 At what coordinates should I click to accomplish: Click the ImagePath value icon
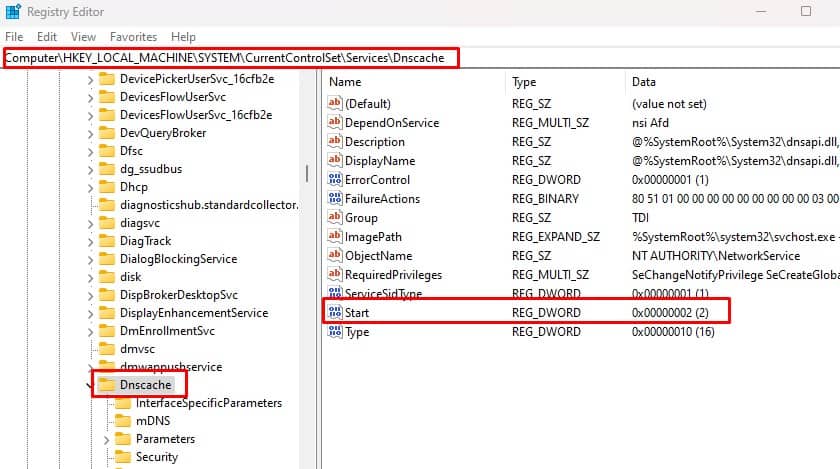click(335, 236)
